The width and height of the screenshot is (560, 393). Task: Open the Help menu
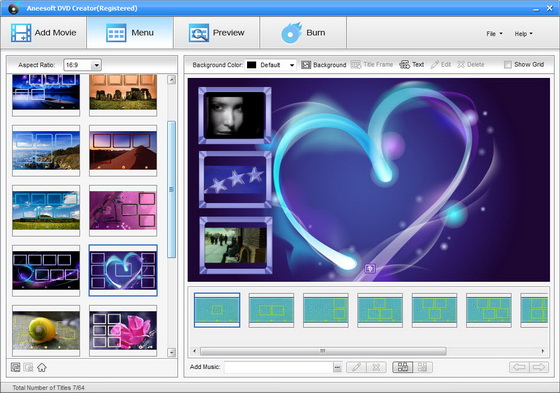tap(523, 34)
